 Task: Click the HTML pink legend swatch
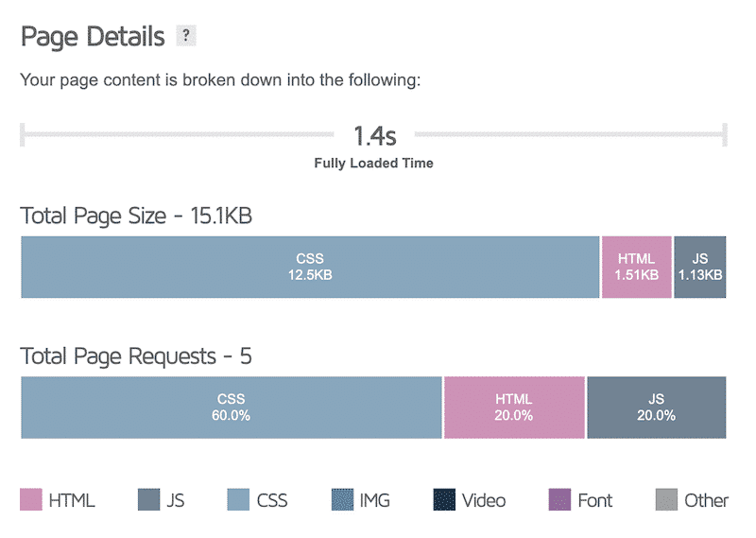tap(31, 500)
